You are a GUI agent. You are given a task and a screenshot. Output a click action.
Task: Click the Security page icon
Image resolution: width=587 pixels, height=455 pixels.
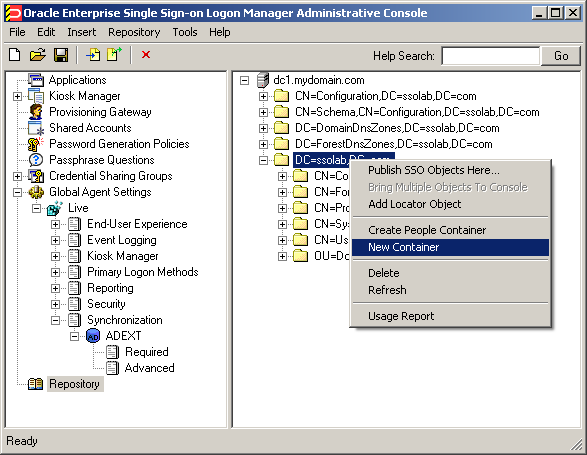(x=74, y=304)
